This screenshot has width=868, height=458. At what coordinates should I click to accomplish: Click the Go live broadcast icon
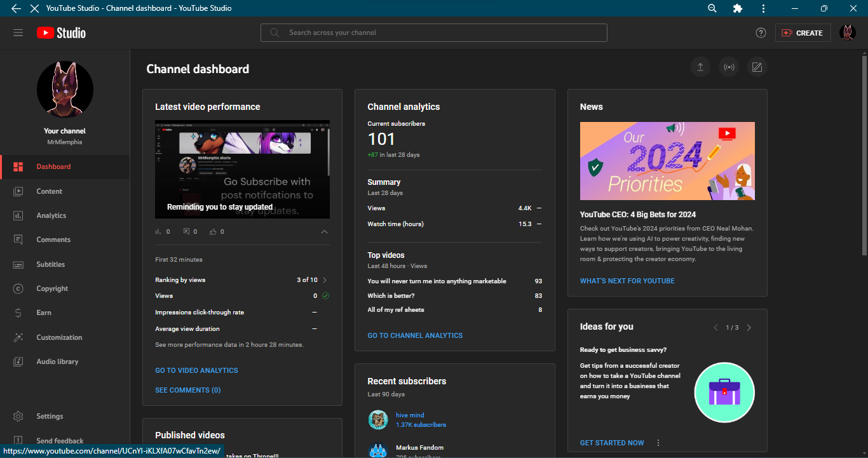coord(729,67)
